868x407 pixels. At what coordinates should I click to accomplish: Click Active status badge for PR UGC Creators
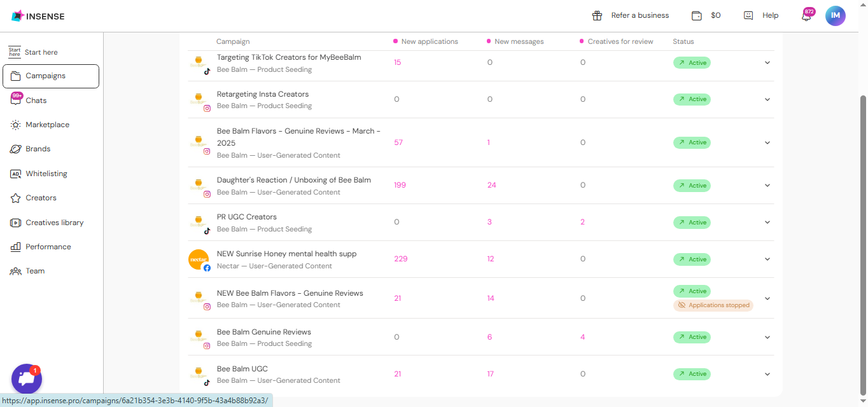(x=692, y=223)
